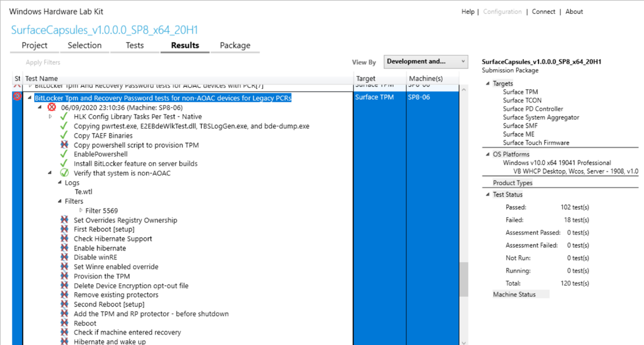Open the Tests tab
644x345 pixels.
(134, 46)
